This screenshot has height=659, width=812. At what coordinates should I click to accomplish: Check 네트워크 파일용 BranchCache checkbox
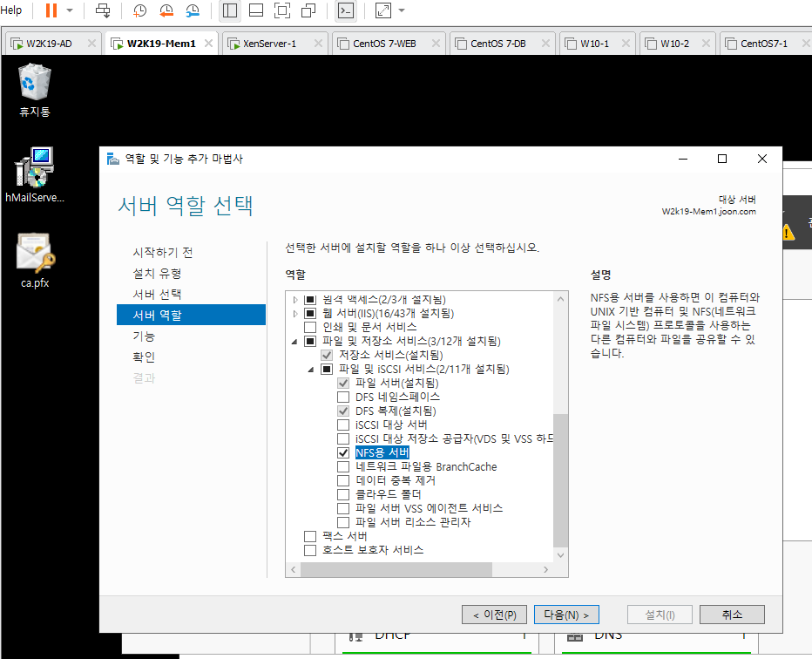coord(343,467)
